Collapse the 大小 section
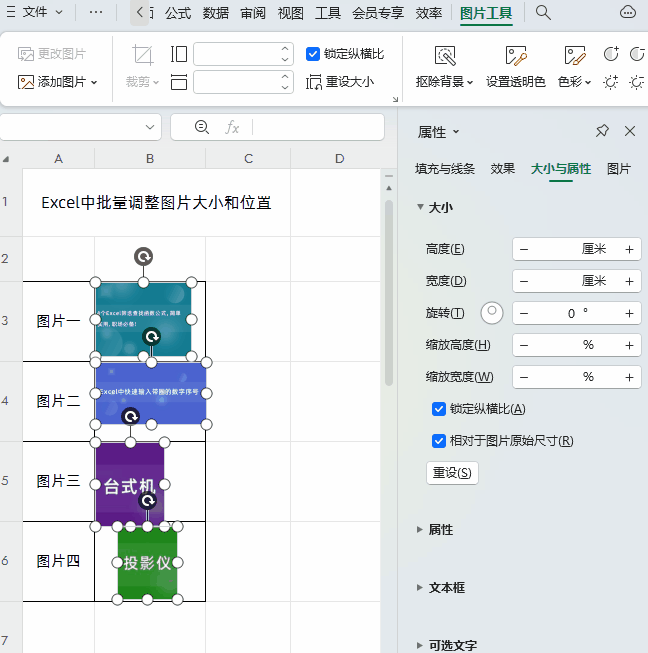Image resolution: width=648 pixels, height=653 pixels. coord(420,207)
